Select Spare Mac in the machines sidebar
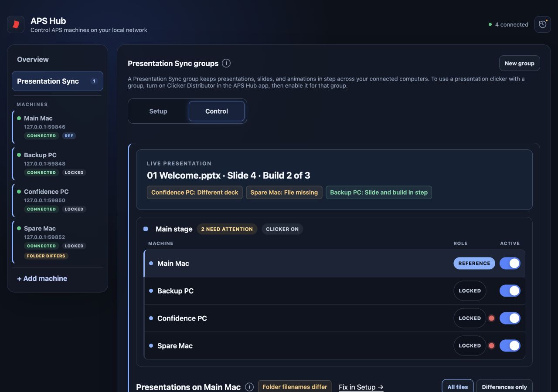Image resolution: width=558 pixels, height=392 pixels. [58, 242]
